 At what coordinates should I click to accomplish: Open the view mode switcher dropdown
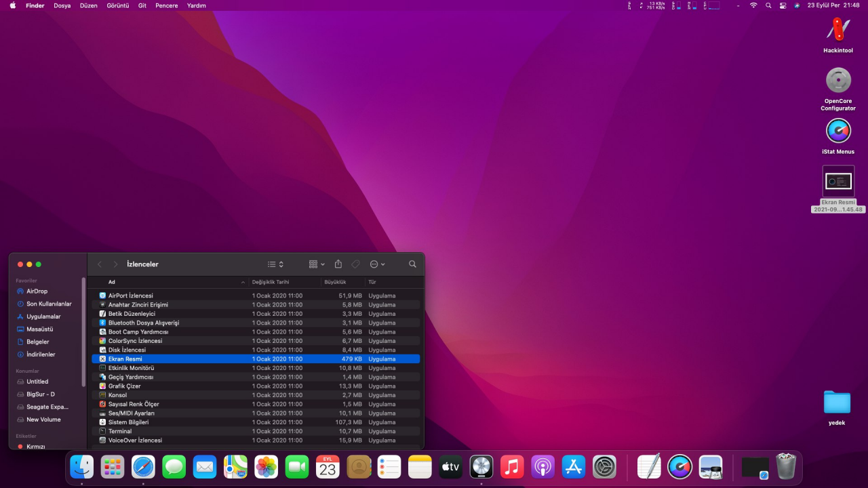(x=275, y=264)
